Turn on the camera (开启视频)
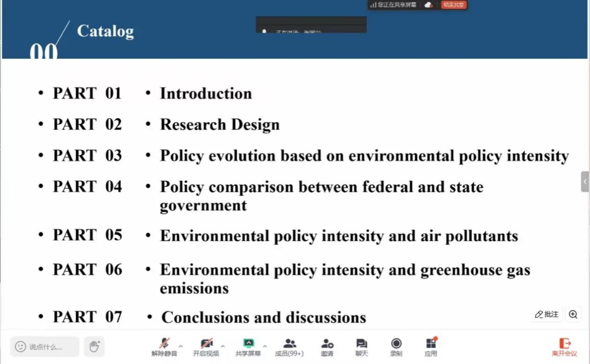 206,347
